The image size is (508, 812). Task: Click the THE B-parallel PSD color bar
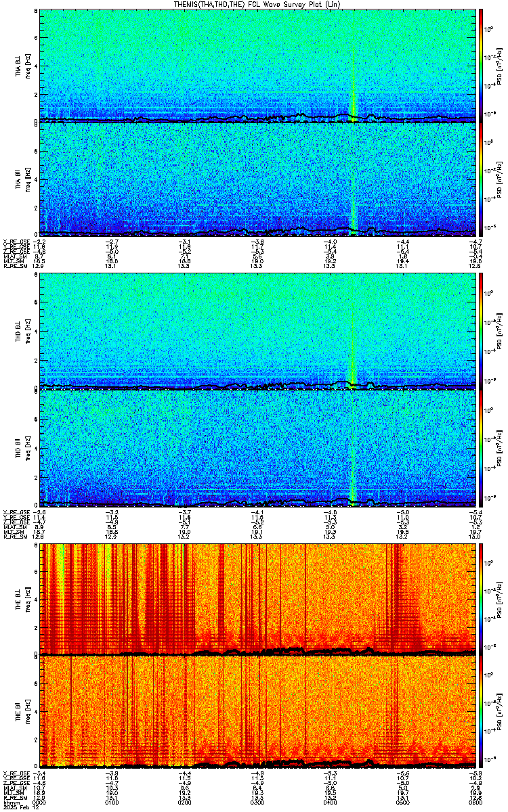click(482, 712)
